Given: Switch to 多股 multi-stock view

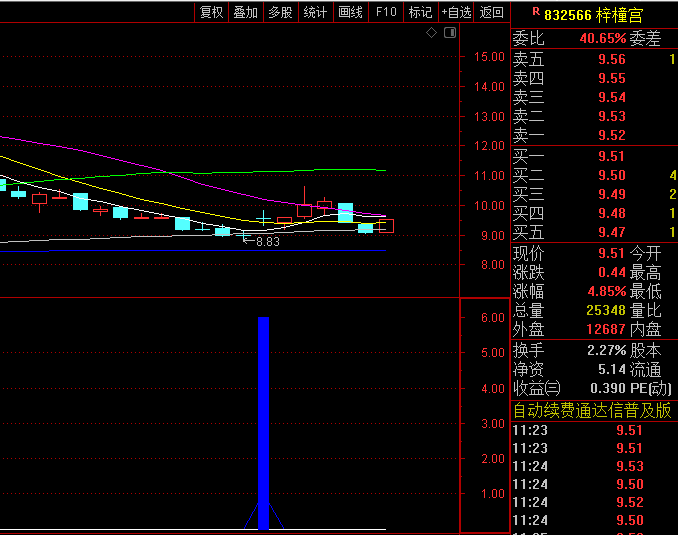Looking at the screenshot, I should (x=280, y=12).
